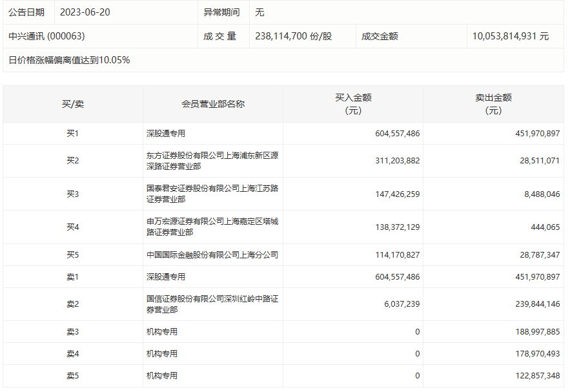
Task: Select the 中兴通讯 (000063) stock name
Action: pos(46,36)
